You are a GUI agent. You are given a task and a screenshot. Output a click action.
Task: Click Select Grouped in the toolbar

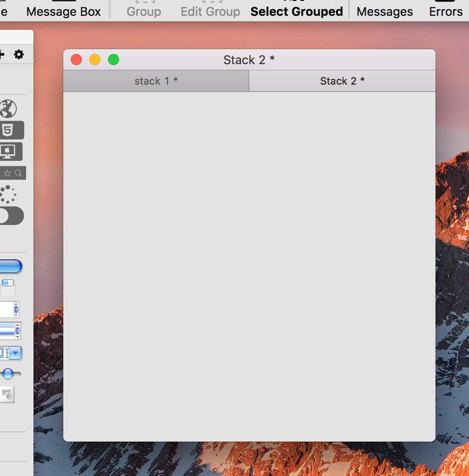pos(296,12)
